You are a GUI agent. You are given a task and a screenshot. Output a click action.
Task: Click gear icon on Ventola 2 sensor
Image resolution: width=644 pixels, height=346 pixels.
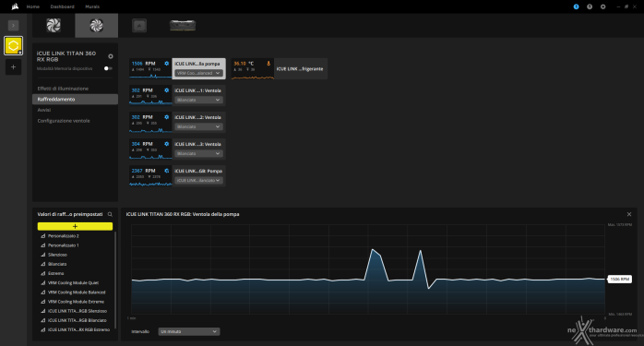[166, 117]
